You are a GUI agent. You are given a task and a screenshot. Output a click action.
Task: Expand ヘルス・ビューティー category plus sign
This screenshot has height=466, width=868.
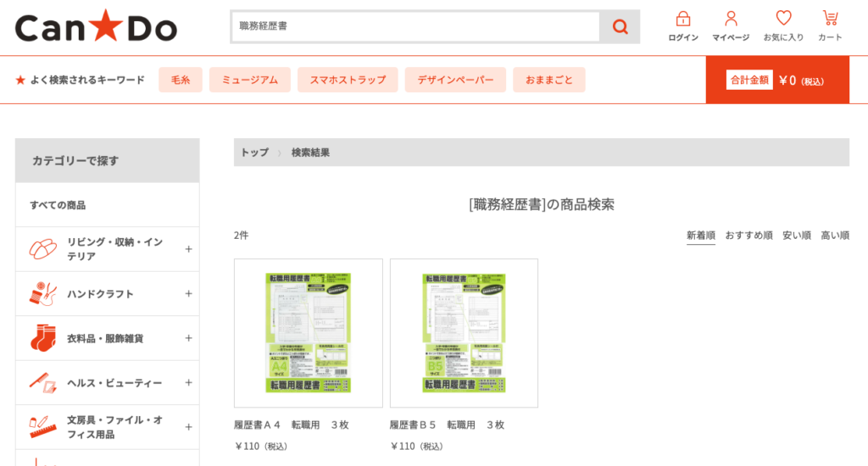(188, 382)
